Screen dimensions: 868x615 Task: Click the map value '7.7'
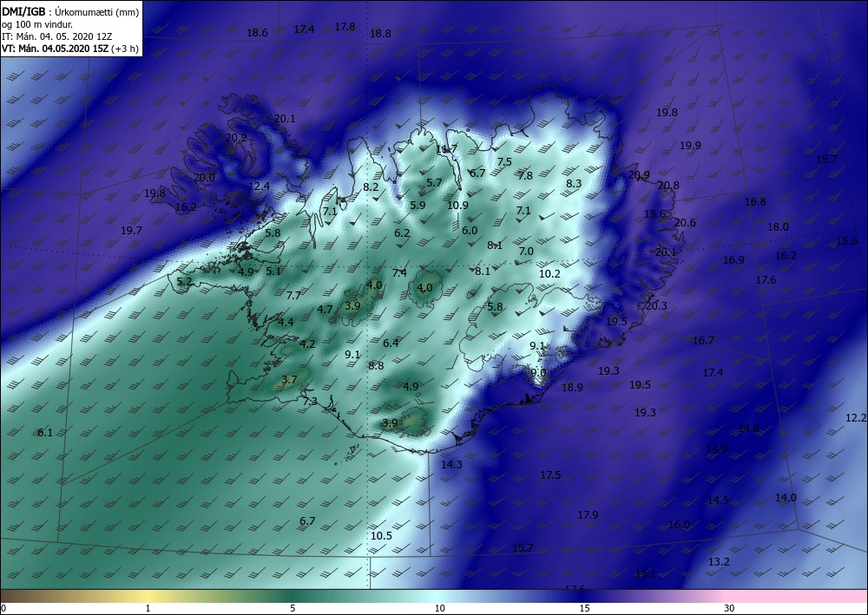click(x=293, y=295)
